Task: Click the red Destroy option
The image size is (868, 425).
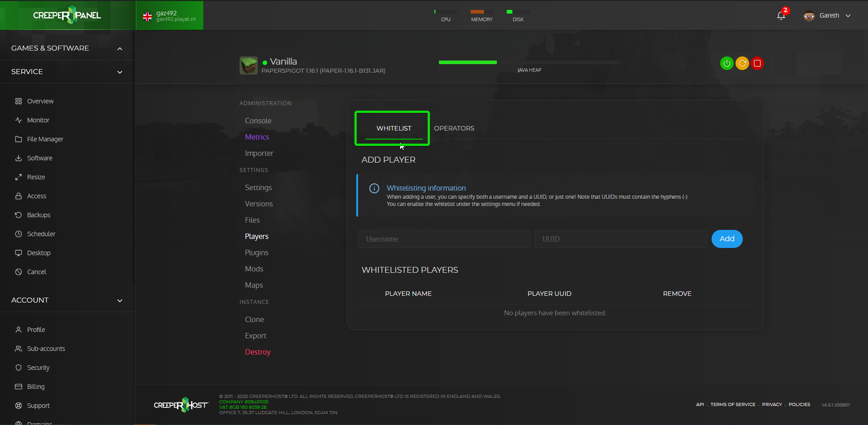Action: point(258,352)
